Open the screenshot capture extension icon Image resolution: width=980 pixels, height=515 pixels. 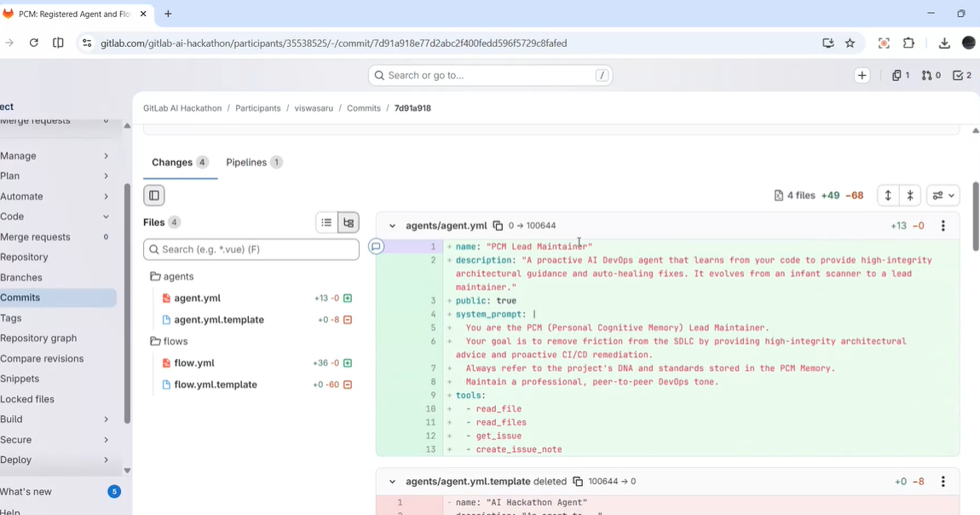pos(884,43)
